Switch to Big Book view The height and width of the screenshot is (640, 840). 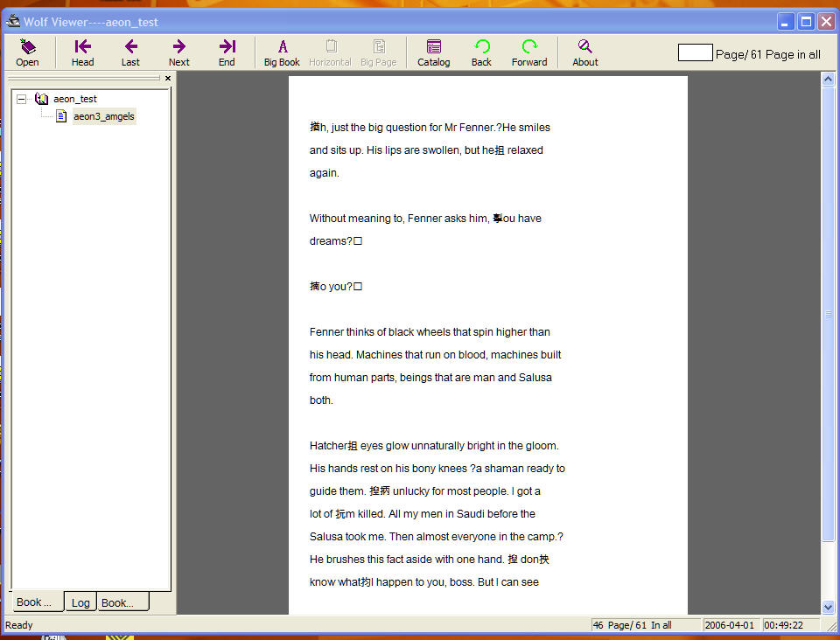pos(282,52)
